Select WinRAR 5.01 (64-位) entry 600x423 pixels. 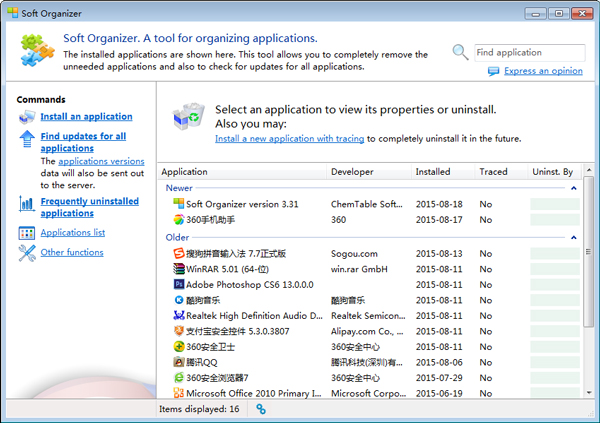(370, 269)
